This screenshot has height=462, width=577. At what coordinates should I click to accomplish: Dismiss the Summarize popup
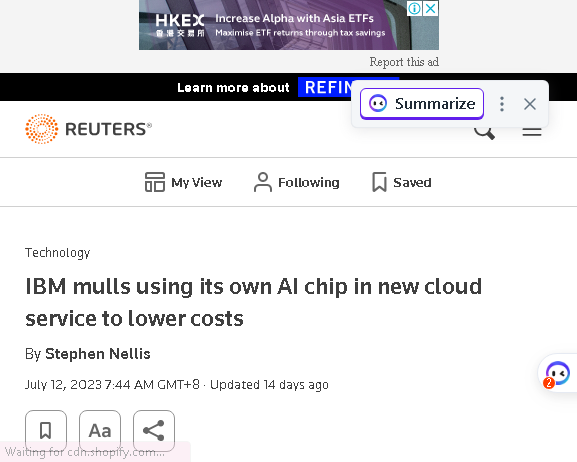pos(530,104)
